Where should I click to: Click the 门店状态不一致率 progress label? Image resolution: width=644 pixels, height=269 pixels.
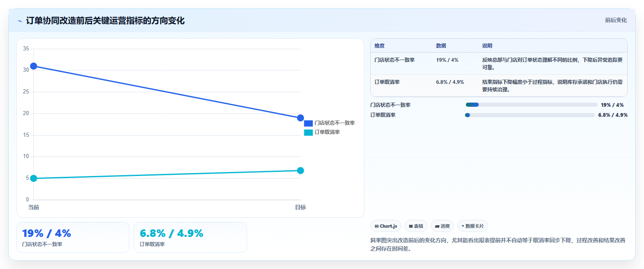coord(390,105)
